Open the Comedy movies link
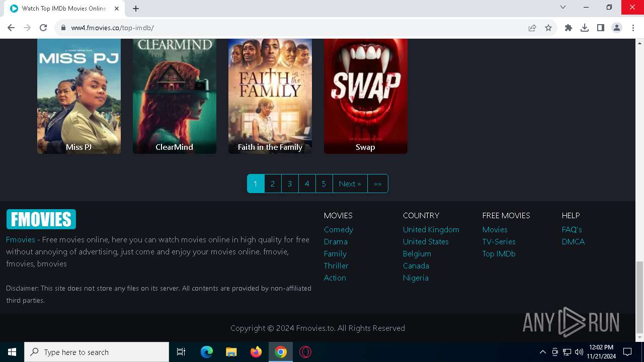Viewport: 644px width, 362px height. pos(339,229)
